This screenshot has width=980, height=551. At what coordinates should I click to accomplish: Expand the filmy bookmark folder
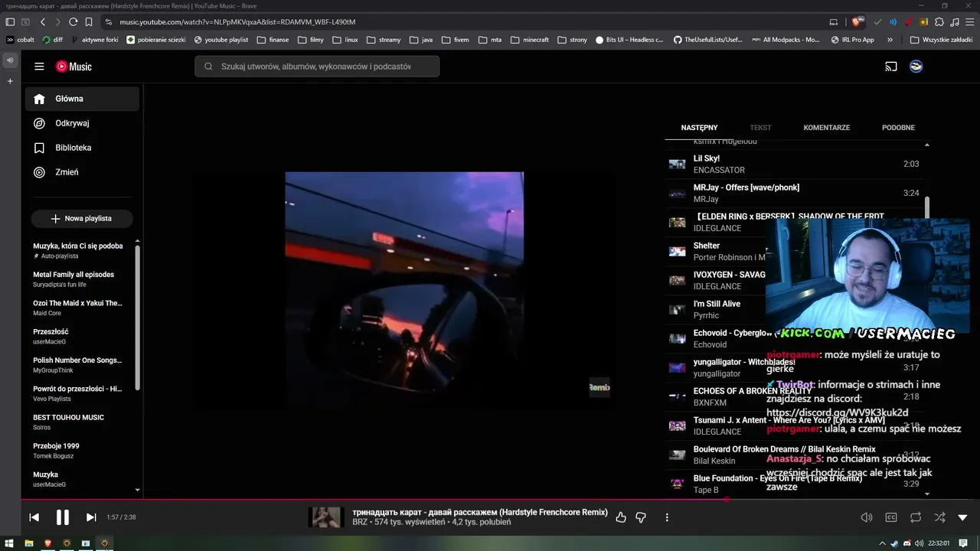pyautogui.click(x=311, y=40)
